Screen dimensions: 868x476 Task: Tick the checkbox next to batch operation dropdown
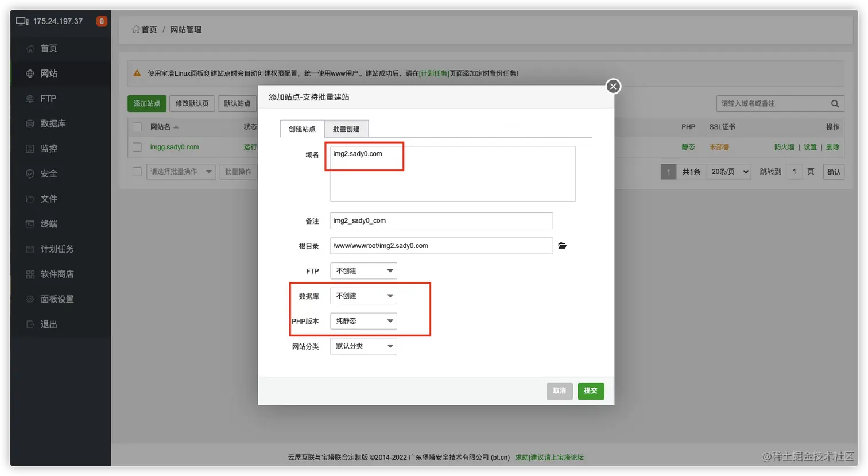point(137,172)
